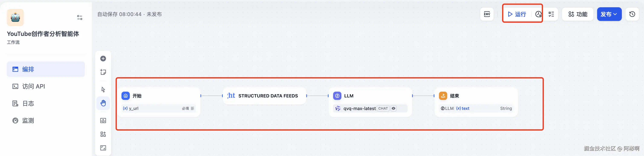
Task: Open the version history clock icon
Action: point(632,14)
